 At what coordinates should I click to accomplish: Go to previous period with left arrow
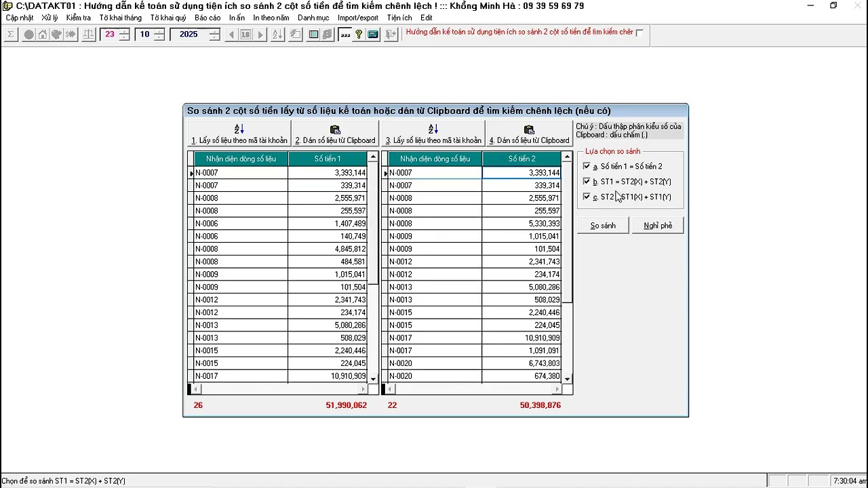click(232, 35)
